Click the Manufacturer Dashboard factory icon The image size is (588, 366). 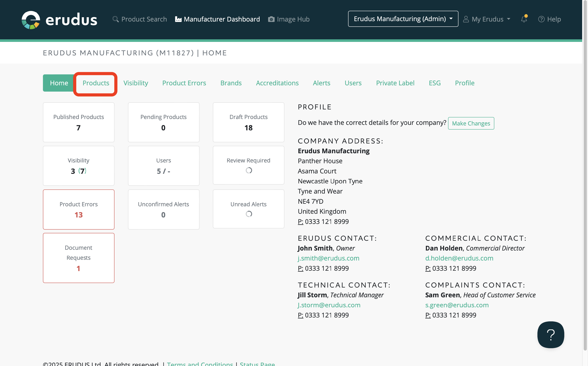[178, 19]
